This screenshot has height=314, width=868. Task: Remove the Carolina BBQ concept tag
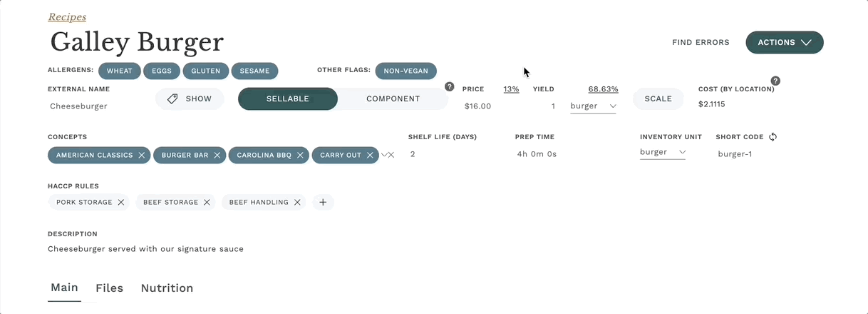303,155
